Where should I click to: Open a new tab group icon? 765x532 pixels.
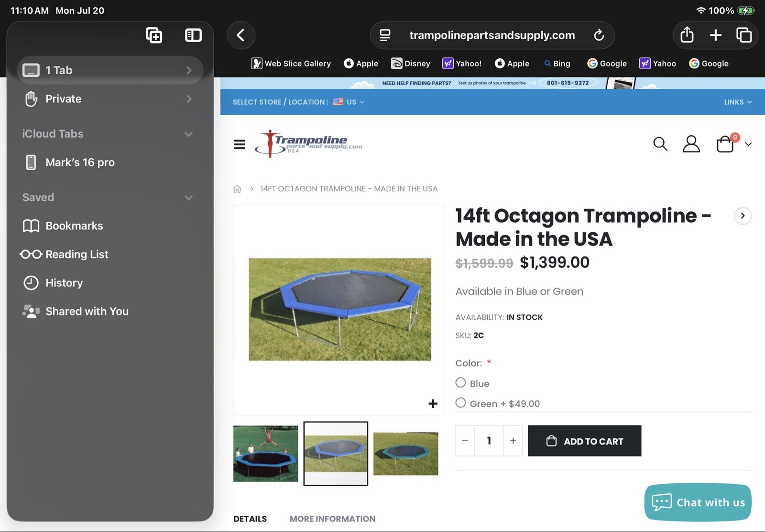coord(154,35)
